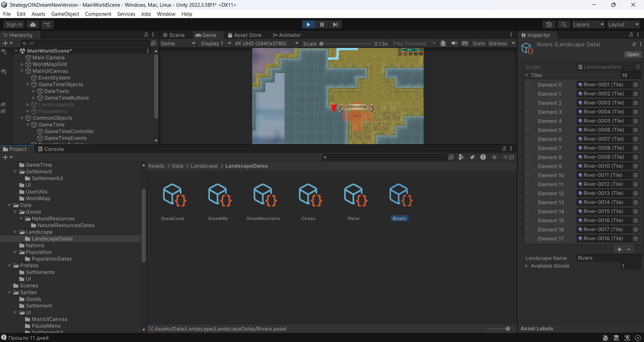
Task: Click the bug-shaped frame debugger icon
Action: [x=443, y=43]
